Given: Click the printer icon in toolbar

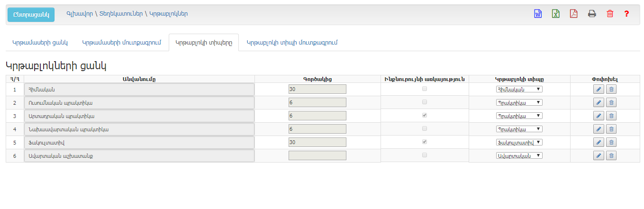Looking at the screenshot, I should click(592, 14).
